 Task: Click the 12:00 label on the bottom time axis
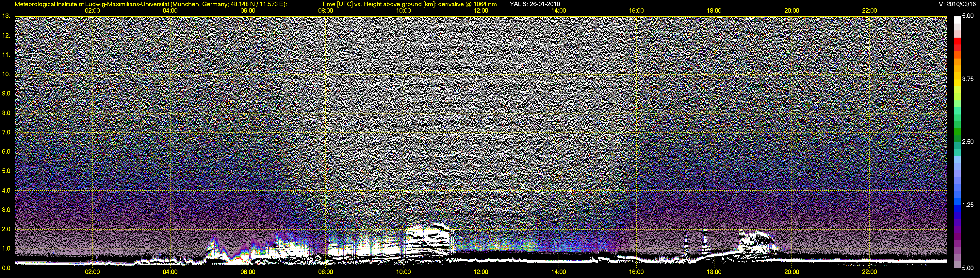tap(481, 272)
